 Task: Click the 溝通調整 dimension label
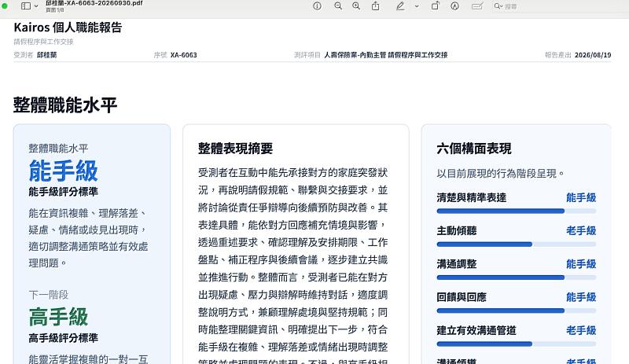click(x=457, y=264)
